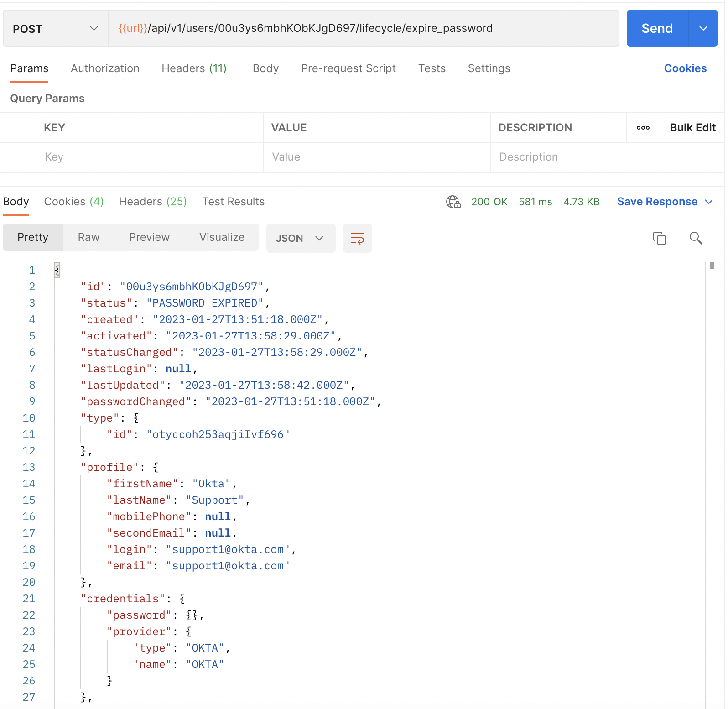
Task: Click Bulk Edit for query params
Action: (x=692, y=128)
